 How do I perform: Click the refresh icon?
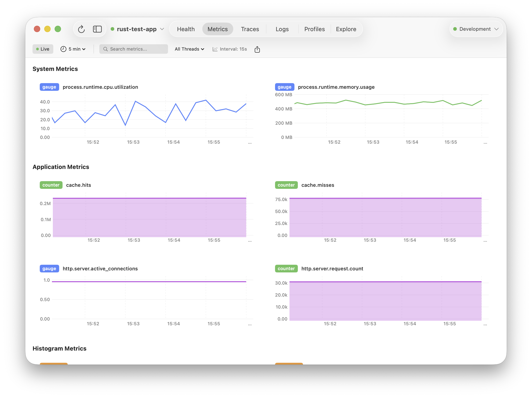(81, 29)
